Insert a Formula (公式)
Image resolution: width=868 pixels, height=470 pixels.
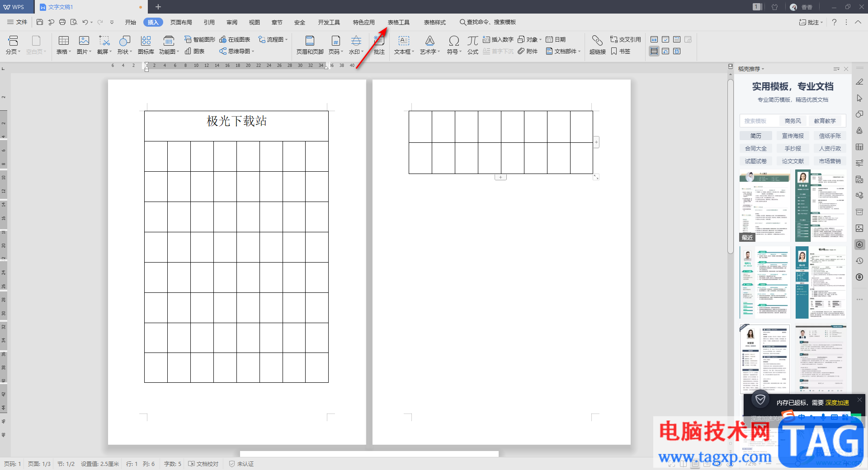click(x=472, y=45)
